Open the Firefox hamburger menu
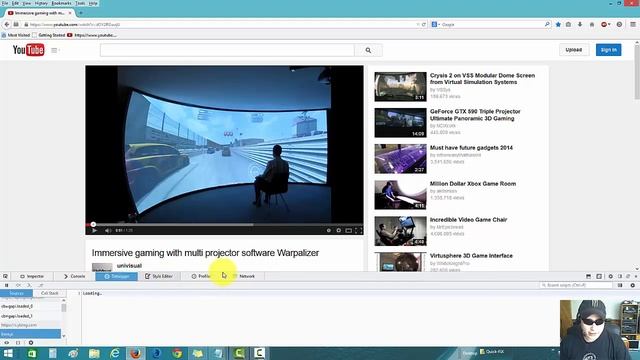 coord(633,24)
